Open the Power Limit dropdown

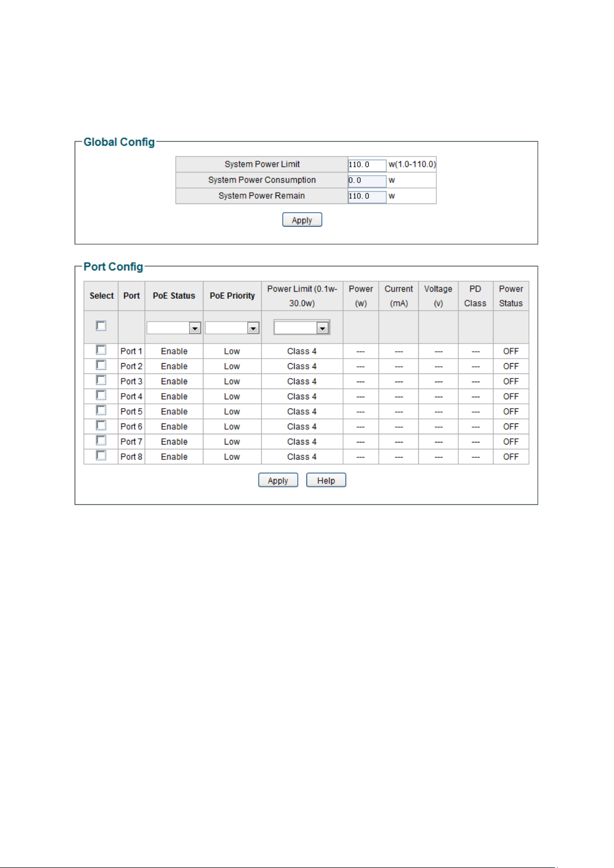(302, 327)
